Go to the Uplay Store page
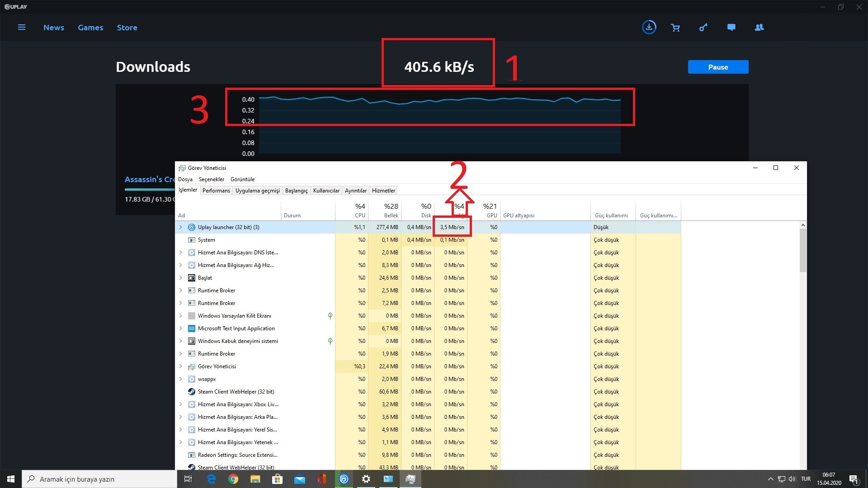Viewport: 868px width, 488px height. (x=127, y=28)
